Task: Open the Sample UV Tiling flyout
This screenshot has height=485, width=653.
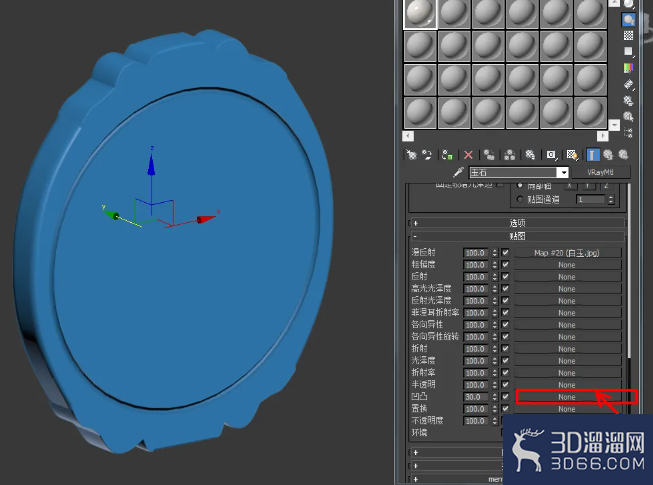Action: [628, 52]
